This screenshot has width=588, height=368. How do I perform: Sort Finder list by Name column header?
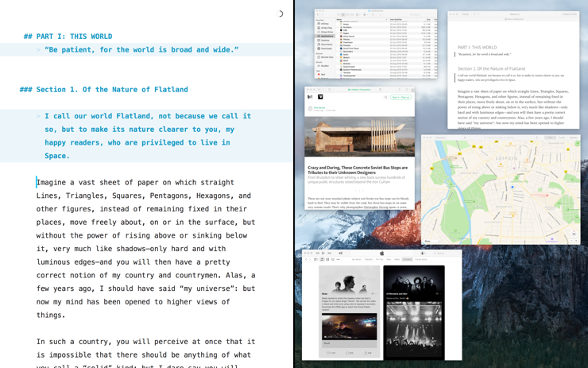click(x=362, y=19)
